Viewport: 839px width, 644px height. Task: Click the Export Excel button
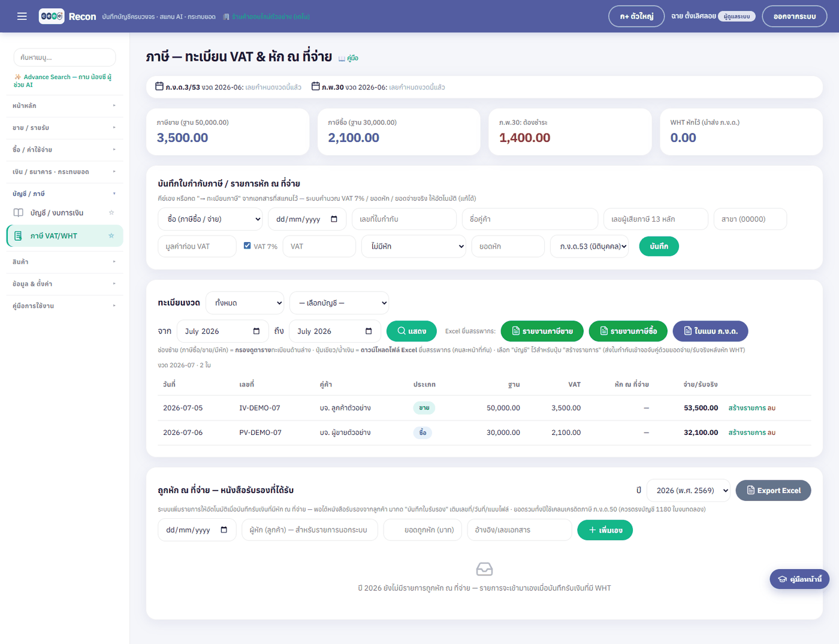click(774, 491)
